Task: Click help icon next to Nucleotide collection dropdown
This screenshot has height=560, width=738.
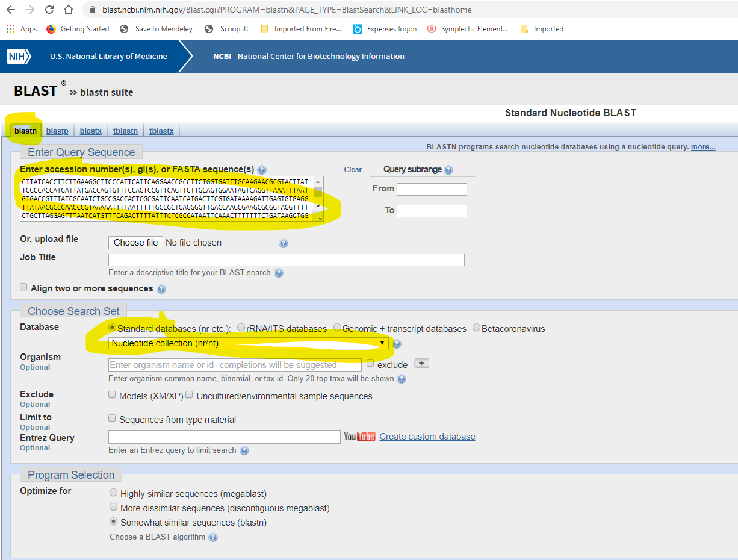Action: coord(397,344)
